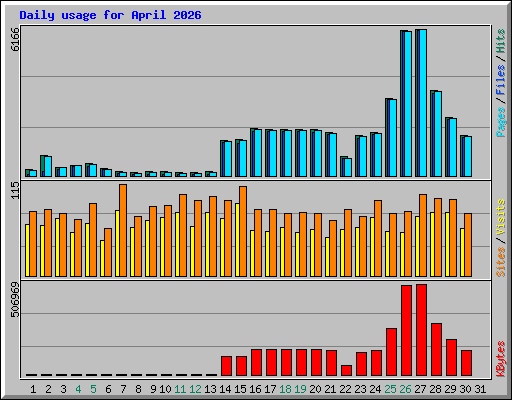Click the 115 axis value
Viewport: 512px width, 400px height.
point(15,191)
